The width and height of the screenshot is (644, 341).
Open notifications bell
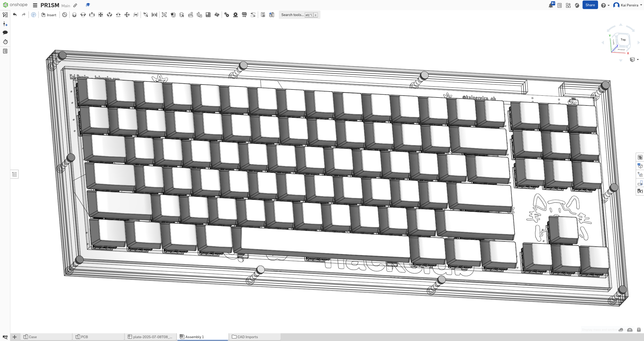(x=551, y=5)
